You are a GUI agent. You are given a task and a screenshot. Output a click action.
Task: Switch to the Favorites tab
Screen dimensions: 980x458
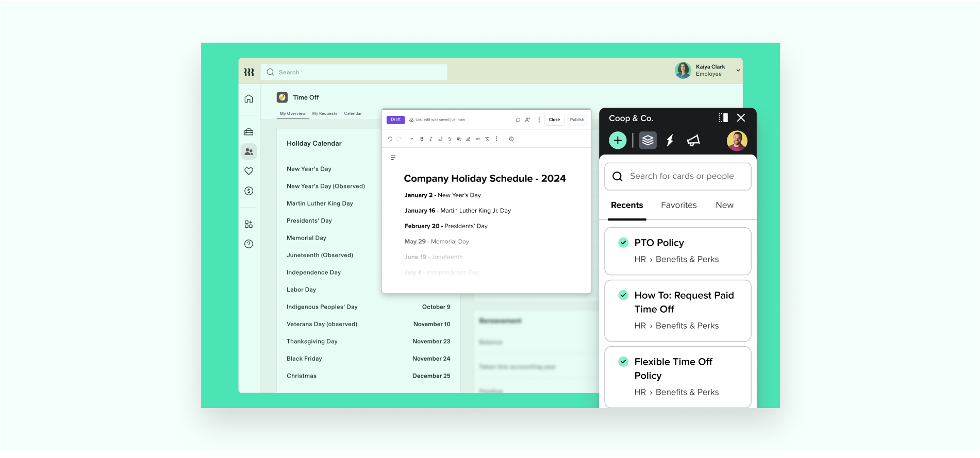[x=678, y=205]
